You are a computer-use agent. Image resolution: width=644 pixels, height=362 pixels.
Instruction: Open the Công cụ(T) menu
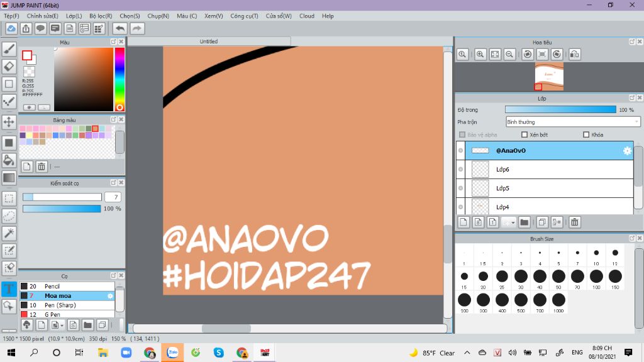coord(244,16)
